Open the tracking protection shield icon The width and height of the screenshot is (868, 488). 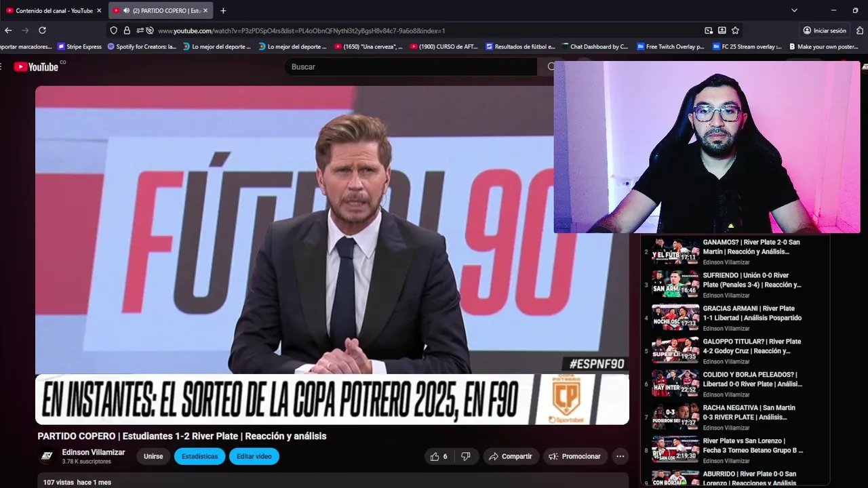tap(114, 30)
